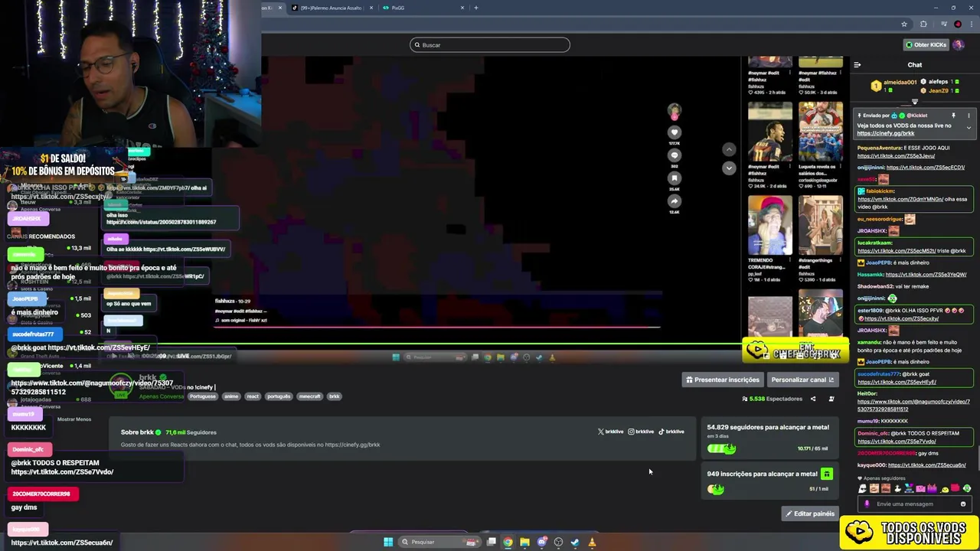The height and width of the screenshot is (551, 980).
Task: Open the strangerthings edit video thumbnail
Action: click(x=821, y=226)
